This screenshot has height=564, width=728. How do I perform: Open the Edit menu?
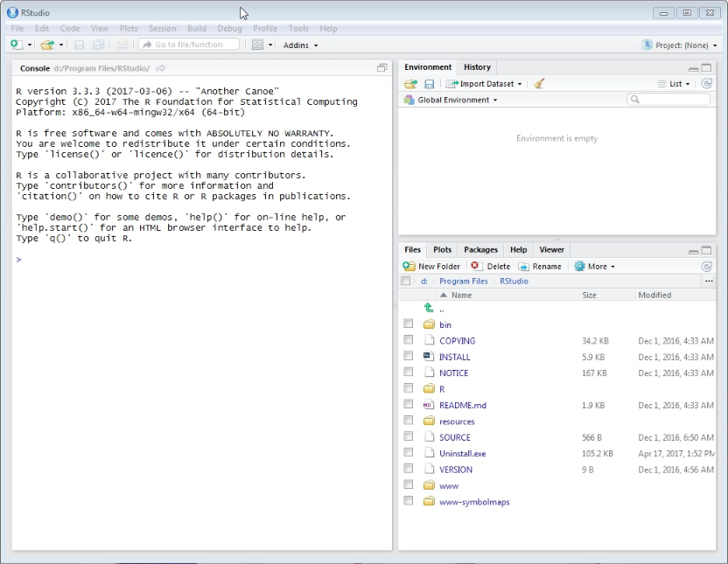42,28
